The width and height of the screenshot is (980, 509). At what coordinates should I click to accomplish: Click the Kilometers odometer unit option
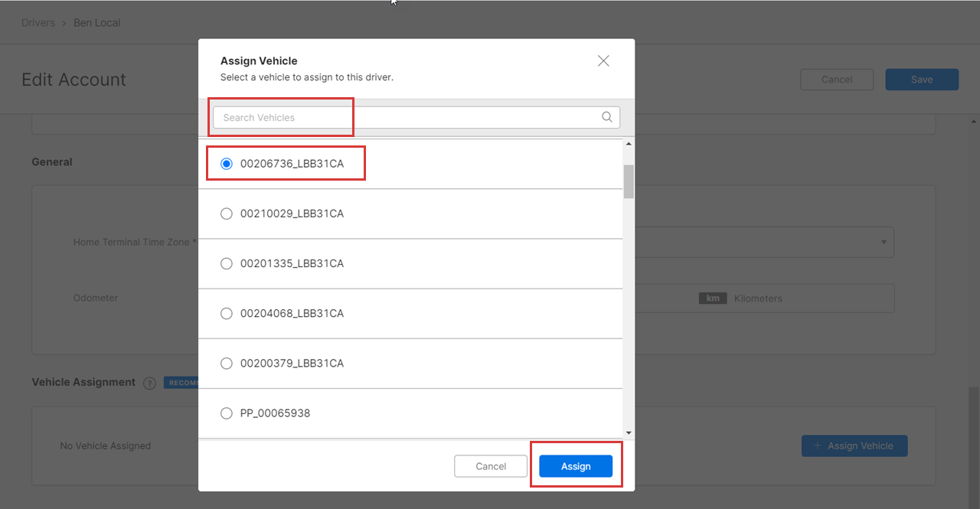click(758, 299)
